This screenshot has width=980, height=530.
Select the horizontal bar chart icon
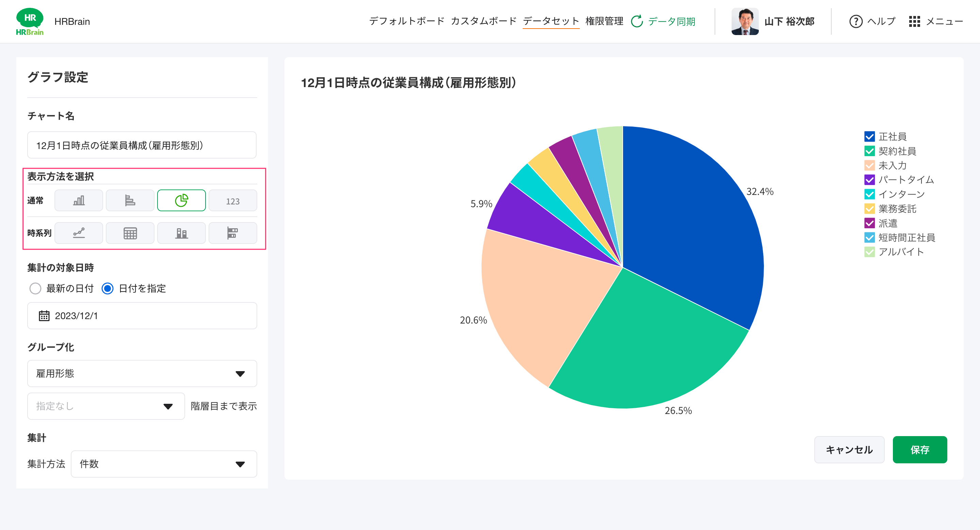click(x=130, y=200)
